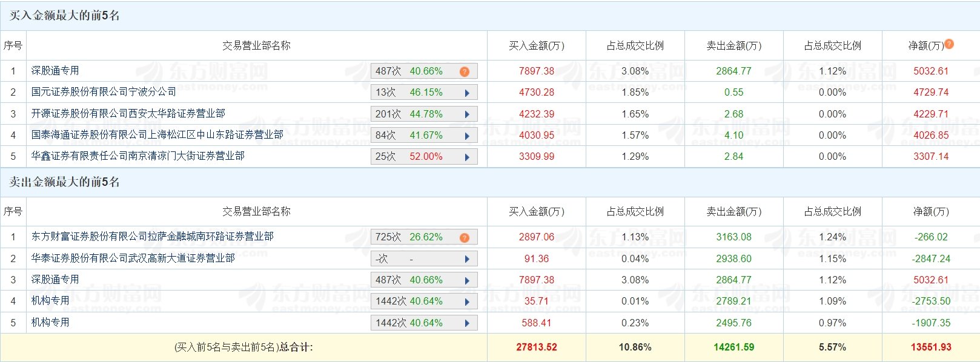Click the net value -2753.50
This screenshot has height=362, width=980.
pos(932,301)
